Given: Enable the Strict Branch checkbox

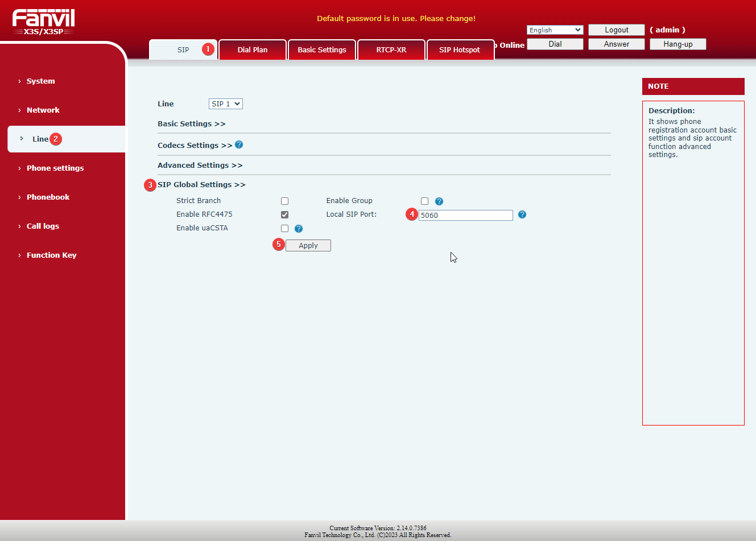Looking at the screenshot, I should (x=285, y=201).
